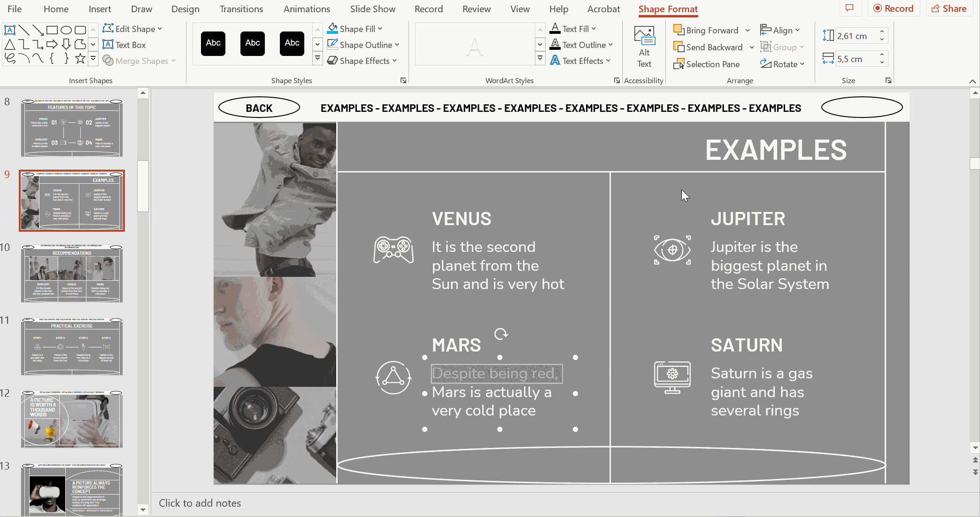Expand the shapes gallery More arrow
The width and height of the screenshot is (980, 517).
[93, 59]
